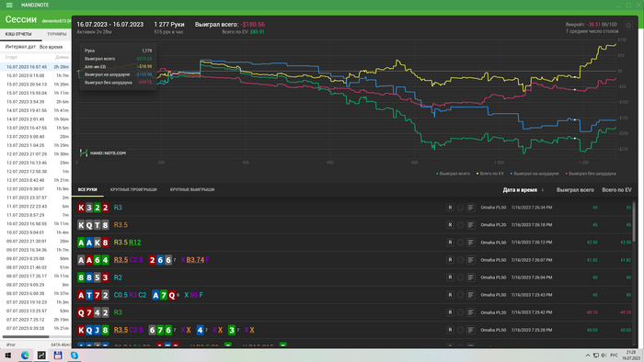Sort sessions by 'Длина' column

point(62,57)
